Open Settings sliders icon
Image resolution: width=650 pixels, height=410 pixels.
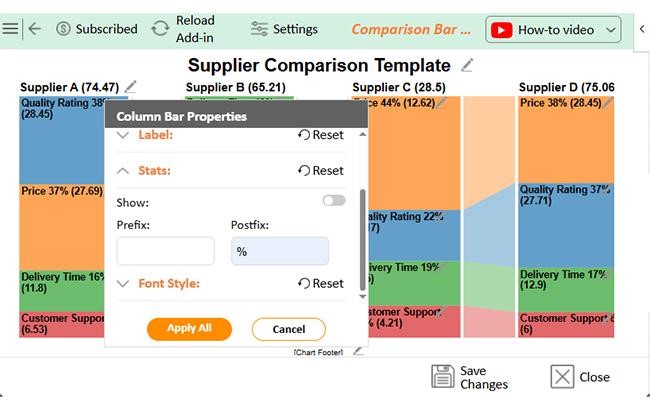point(260,29)
